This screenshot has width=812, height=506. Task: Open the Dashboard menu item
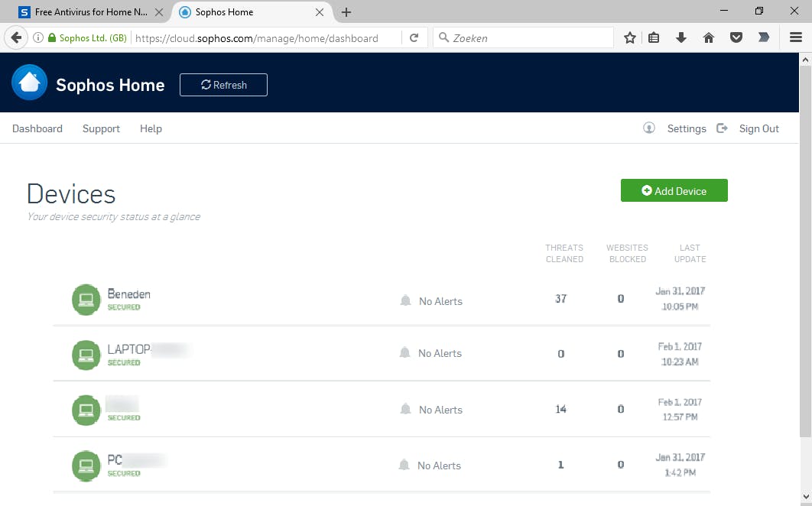coord(37,128)
